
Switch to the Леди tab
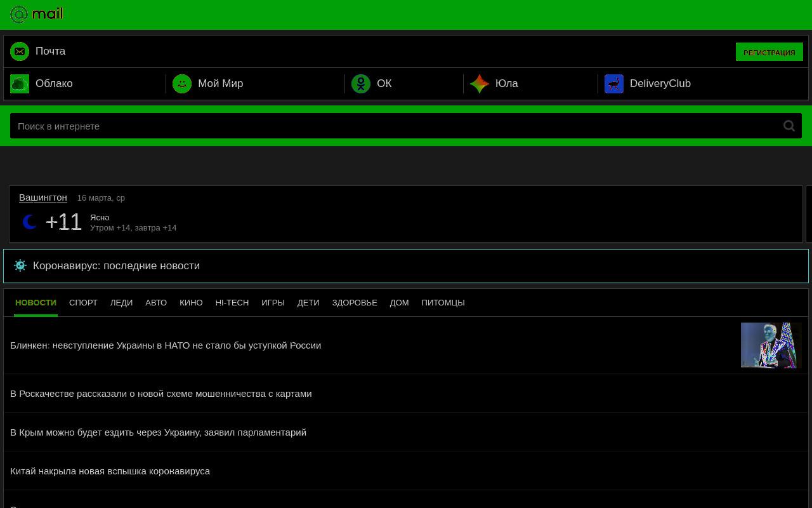[x=121, y=302]
